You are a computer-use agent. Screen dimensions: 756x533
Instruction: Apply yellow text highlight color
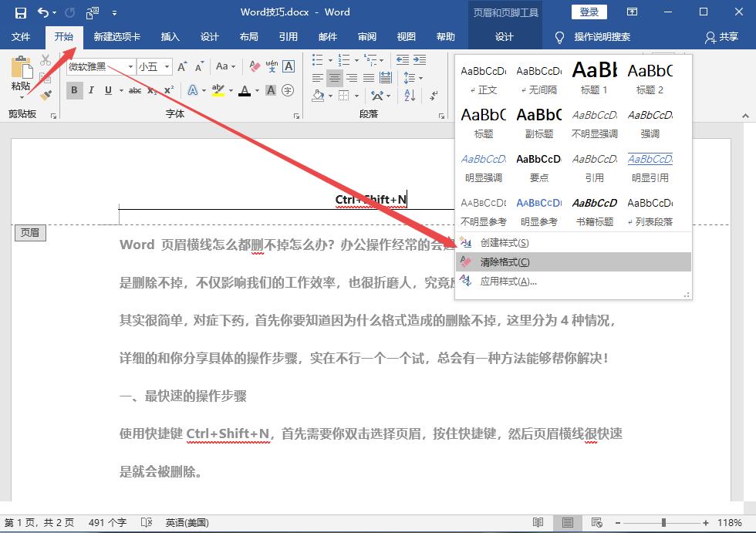point(219,89)
